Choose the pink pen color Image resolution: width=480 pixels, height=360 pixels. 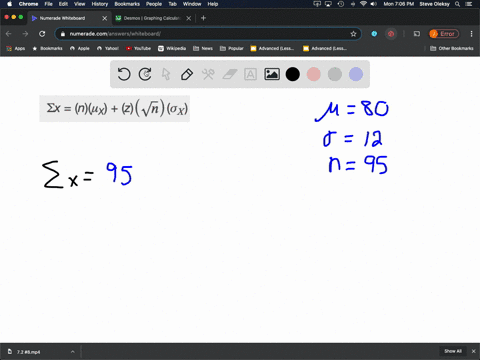314,74
